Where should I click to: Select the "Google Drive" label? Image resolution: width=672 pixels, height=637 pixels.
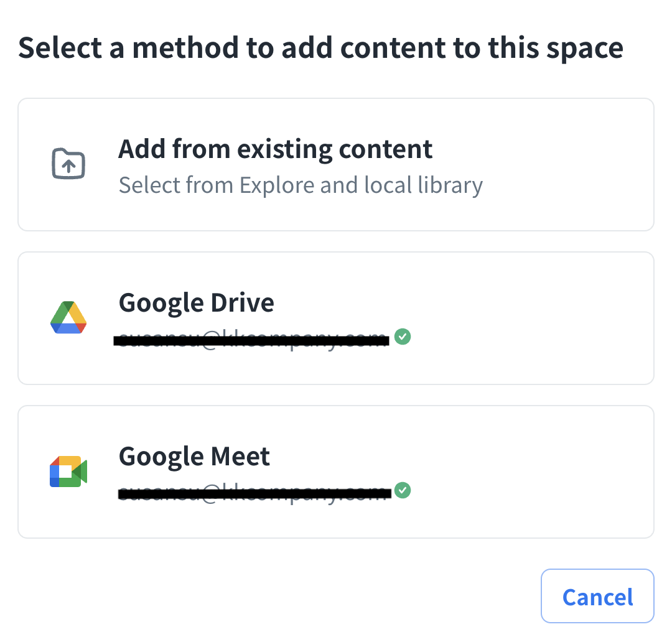196,303
